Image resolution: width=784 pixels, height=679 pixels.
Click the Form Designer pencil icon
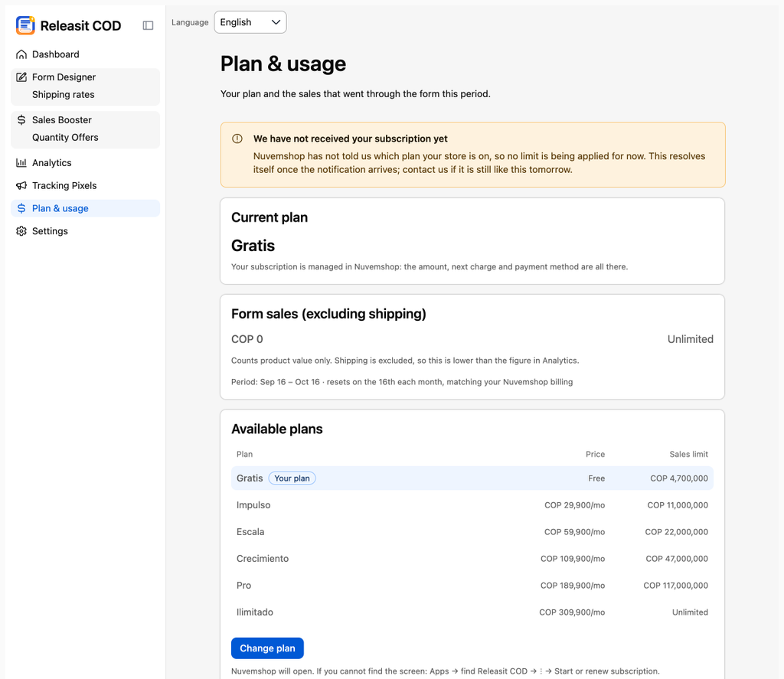click(x=21, y=77)
